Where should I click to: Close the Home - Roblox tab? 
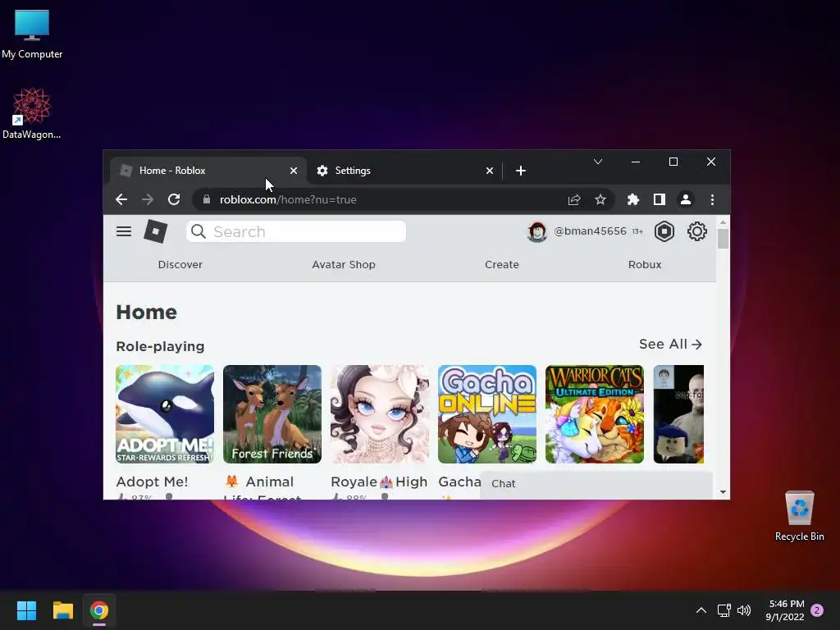(294, 171)
